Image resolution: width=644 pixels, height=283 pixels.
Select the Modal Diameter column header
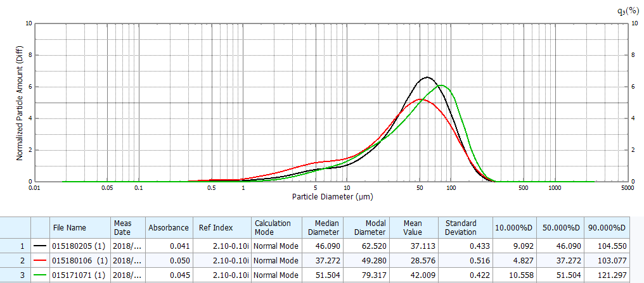pyautogui.click(x=369, y=227)
